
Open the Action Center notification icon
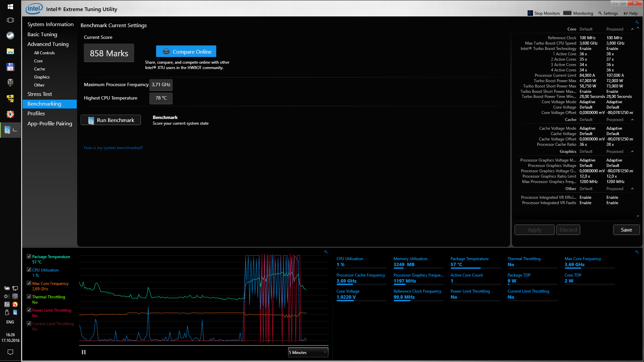tap(10, 352)
